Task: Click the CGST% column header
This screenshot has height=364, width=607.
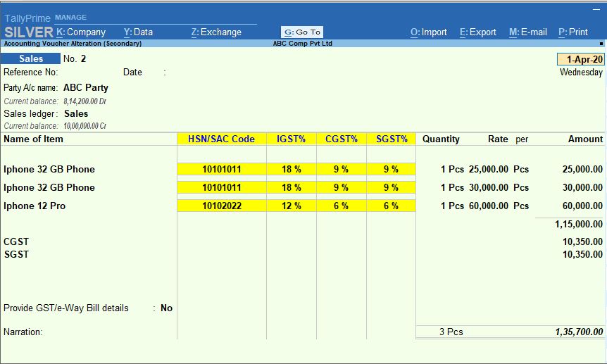Action: click(x=342, y=139)
